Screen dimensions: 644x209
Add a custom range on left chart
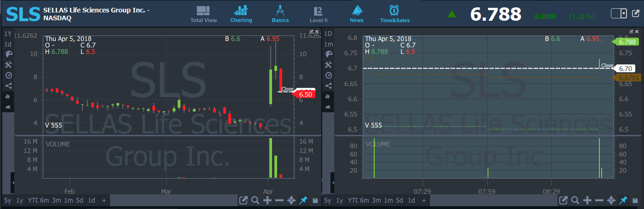(x=104, y=201)
